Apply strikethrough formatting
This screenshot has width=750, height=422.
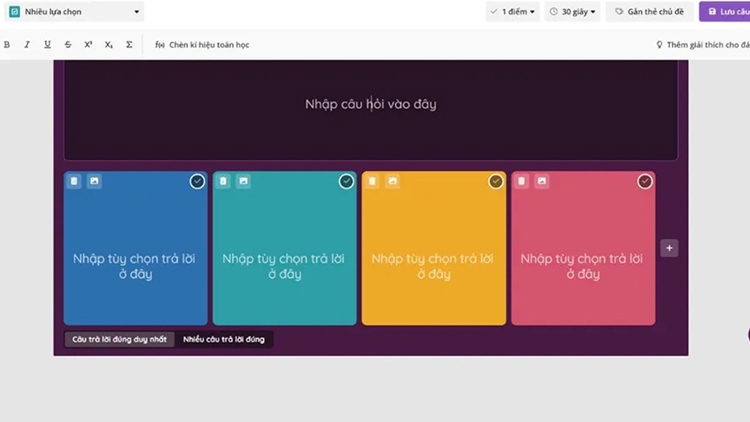point(68,44)
